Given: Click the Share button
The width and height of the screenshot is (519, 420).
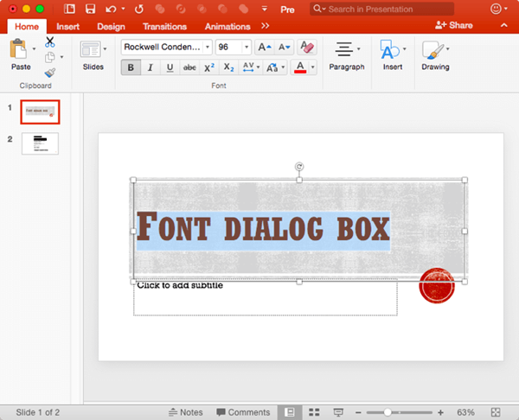Looking at the screenshot, I should pyautogui.click(x=454, y=26).
